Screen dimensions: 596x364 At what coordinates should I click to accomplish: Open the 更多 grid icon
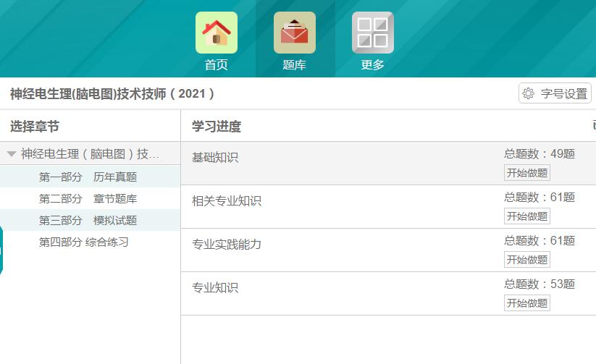point(372,33)
